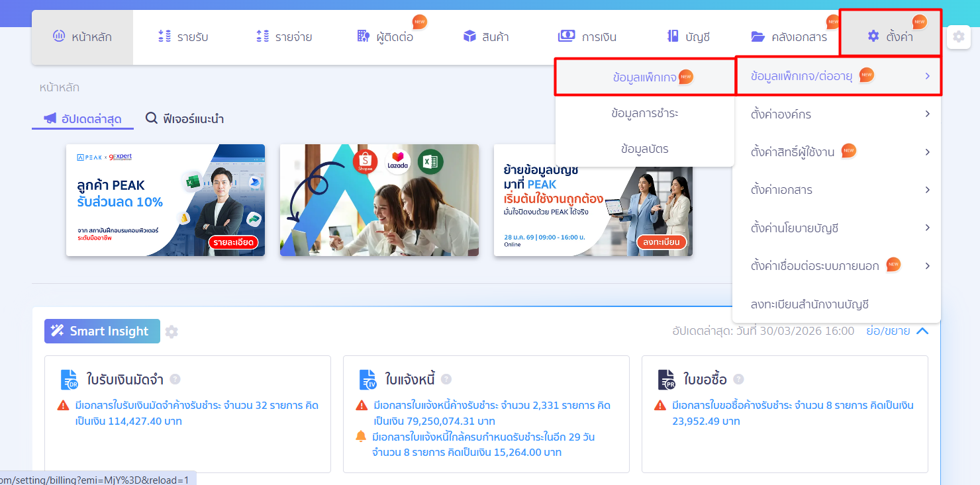Viewport: 980px width, 485px height.
Task: Click bell icon in ใบแจ้งหนี้ card
Action: (x=361, y=437)
